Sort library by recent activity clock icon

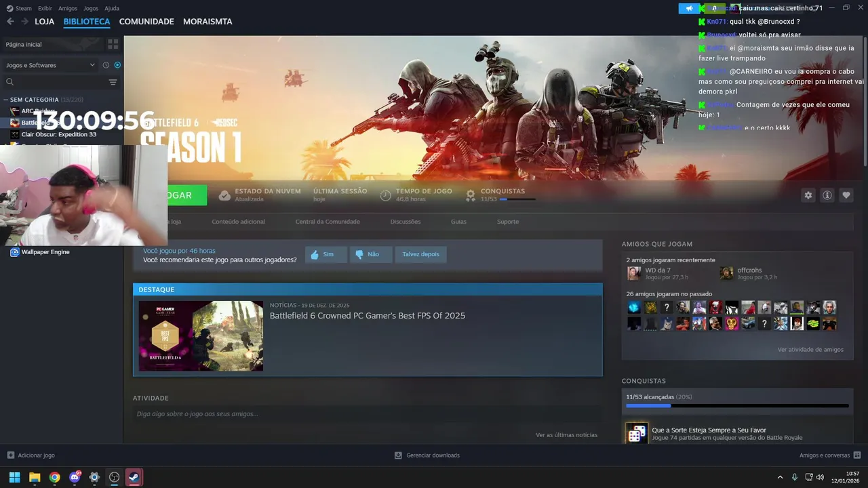[x=106, y=65]
